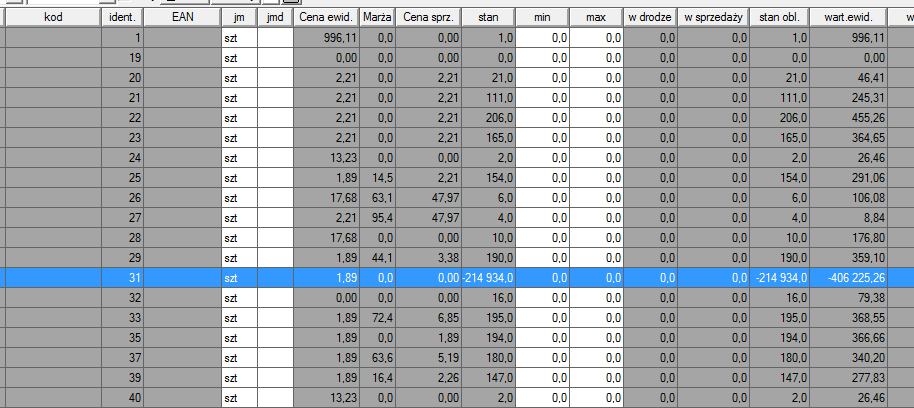
Task: Click the 'kod' column header
Action: (x=53, y=18)
